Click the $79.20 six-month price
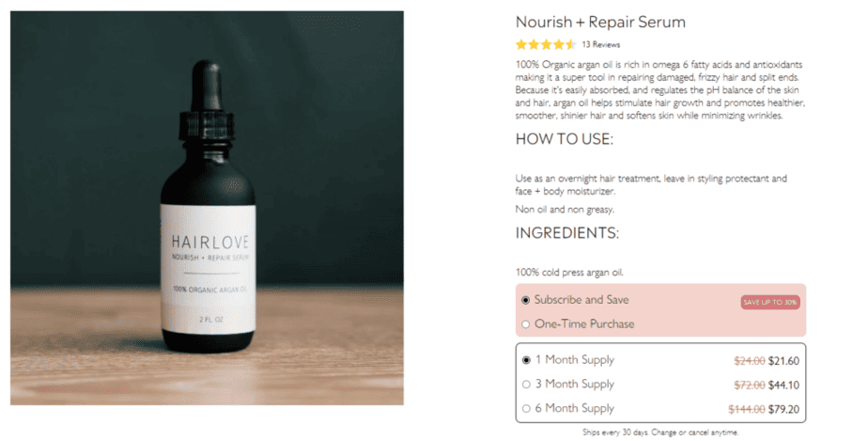This screenshot has height=441, width=868. click(783, 409)
